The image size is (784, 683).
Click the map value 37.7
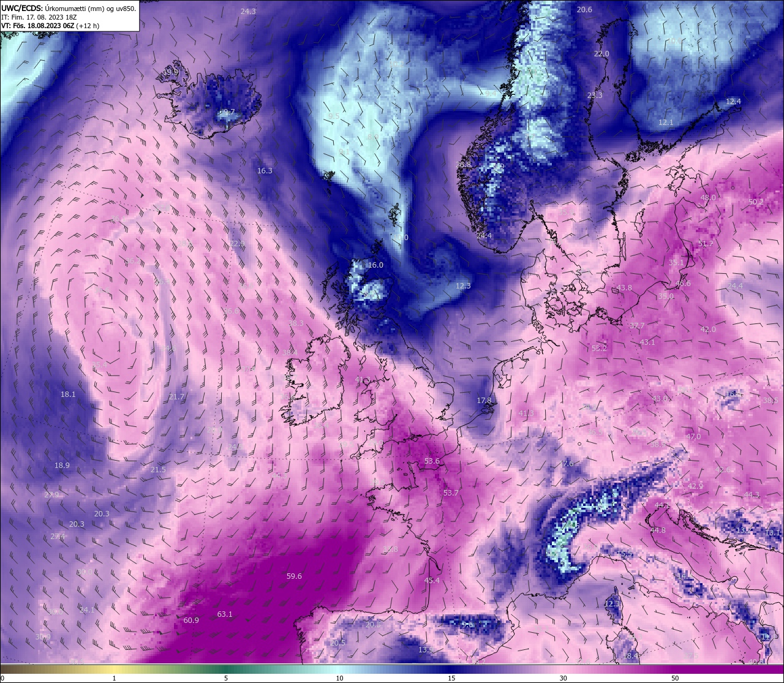[x=637, y=326]
